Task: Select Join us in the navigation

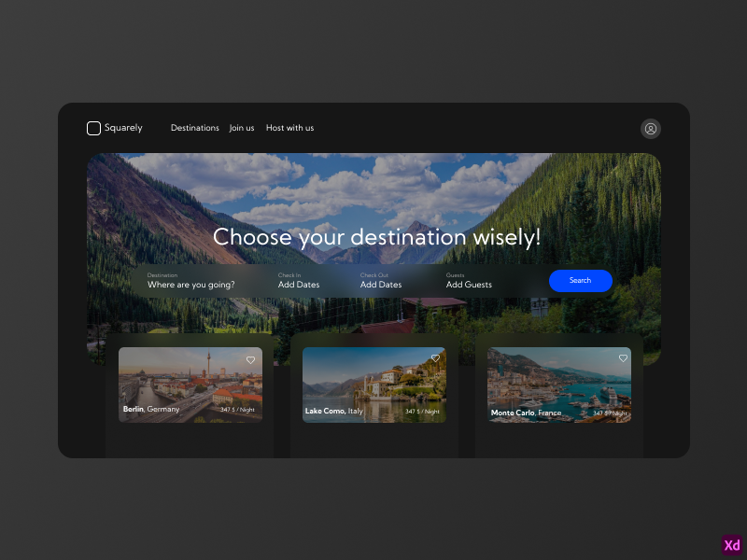Action: coord(241,128)
